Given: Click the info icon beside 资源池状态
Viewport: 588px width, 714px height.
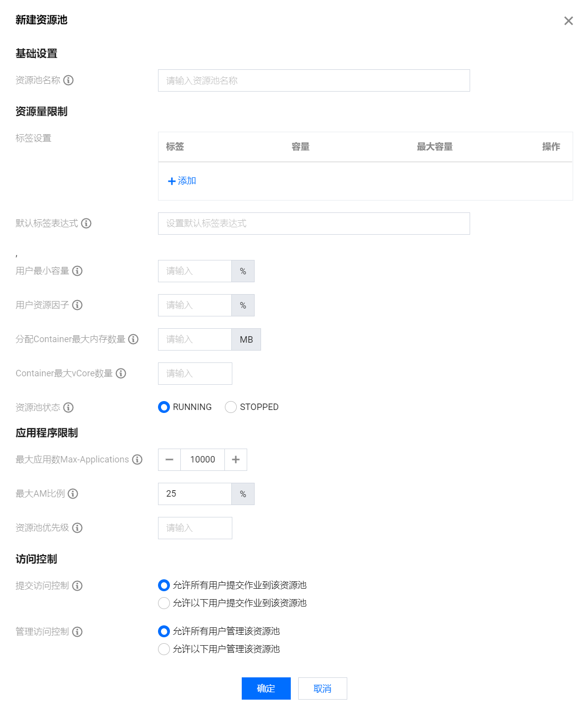Looking at the screenshot, I should coord(69,408).
